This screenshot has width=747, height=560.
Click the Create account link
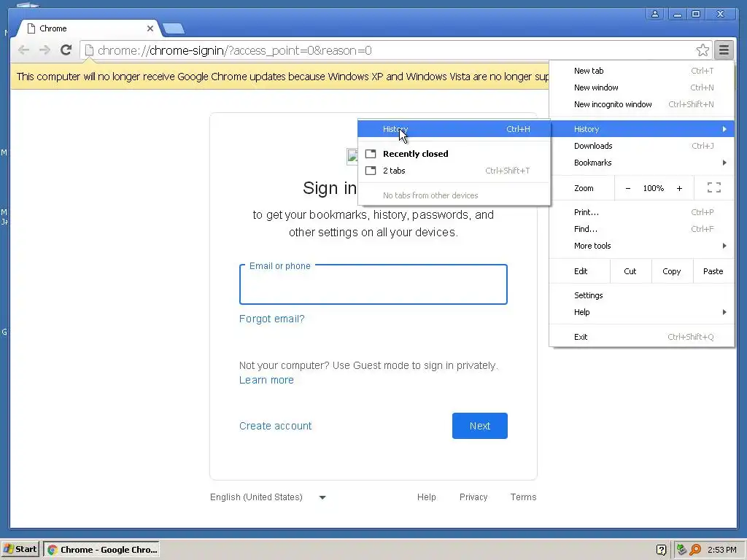[275, 426]
